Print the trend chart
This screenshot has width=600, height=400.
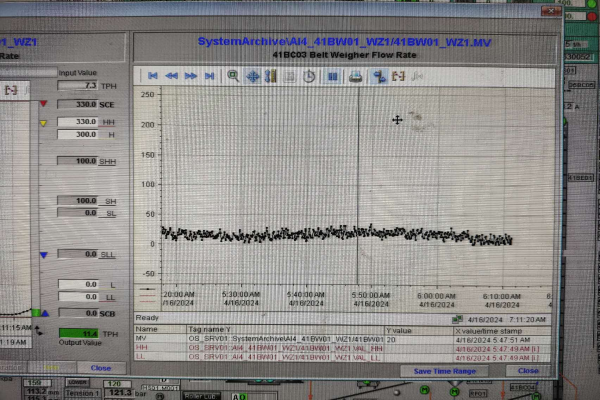355,77
